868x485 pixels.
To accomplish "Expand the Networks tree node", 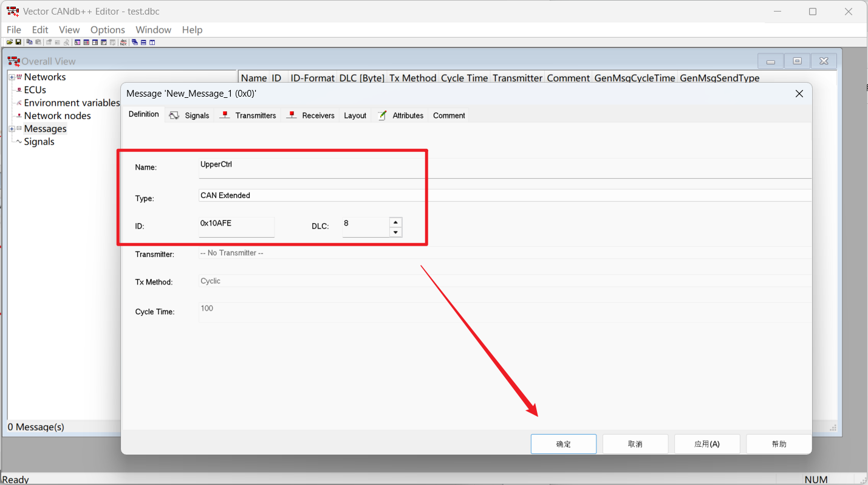I will coord(12,77).
